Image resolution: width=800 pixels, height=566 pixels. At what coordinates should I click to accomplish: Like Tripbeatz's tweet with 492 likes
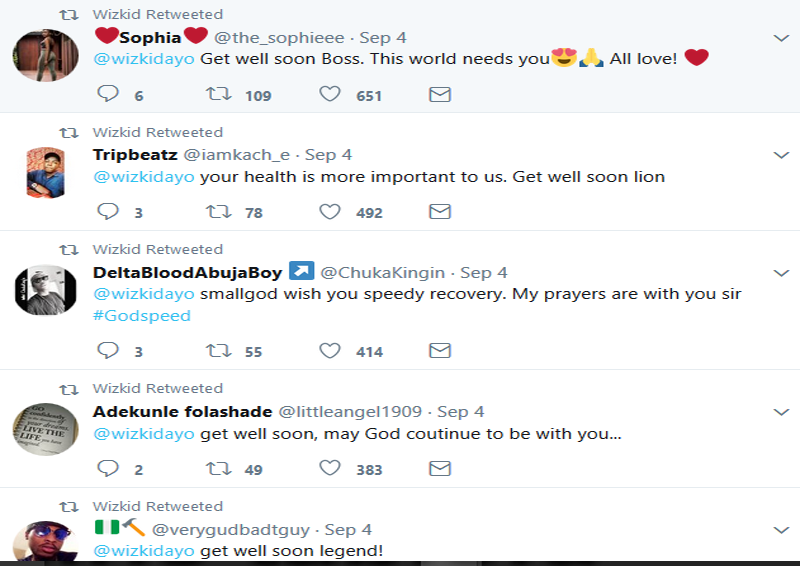tap(329, 211)
